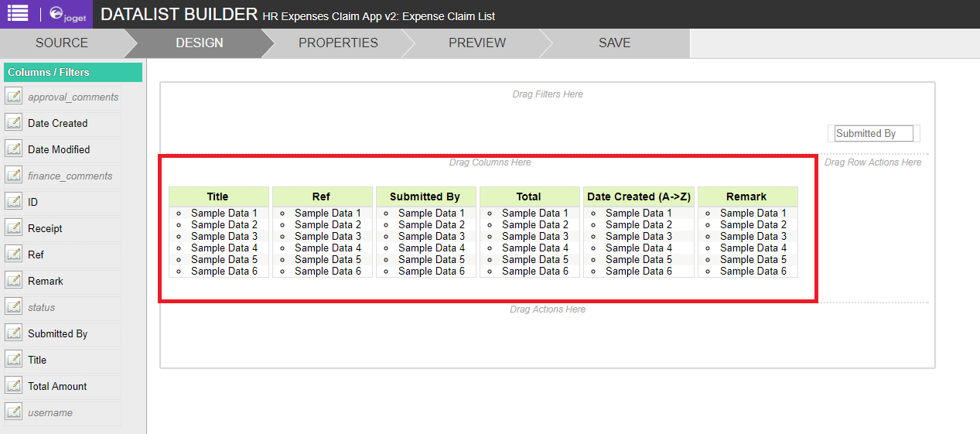The height and width of the screenshot is (434, 980).
Task: Click the Total column header
Action: (529, 196)
